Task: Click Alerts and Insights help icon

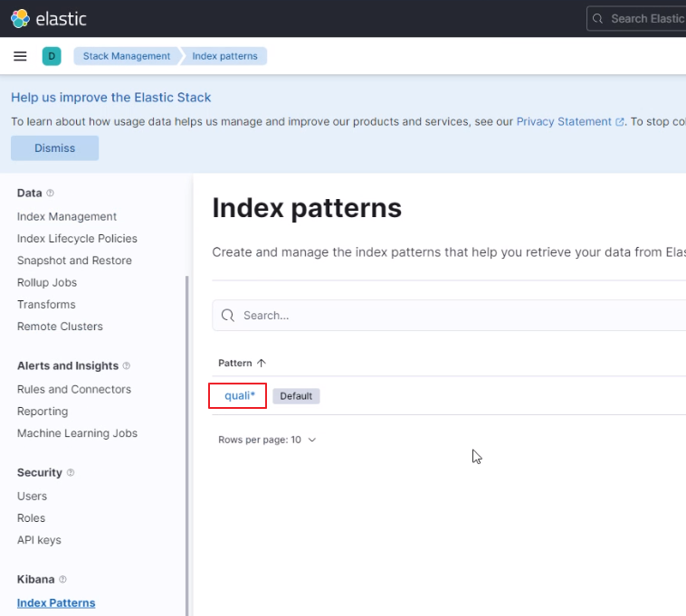Action: [x=127, y=365]
